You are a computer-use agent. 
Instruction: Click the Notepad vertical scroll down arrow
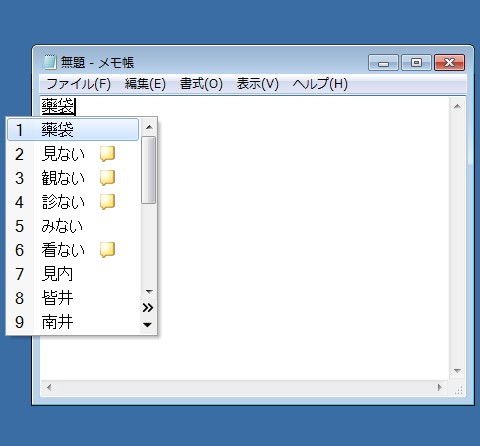click(x=457, y=371)
